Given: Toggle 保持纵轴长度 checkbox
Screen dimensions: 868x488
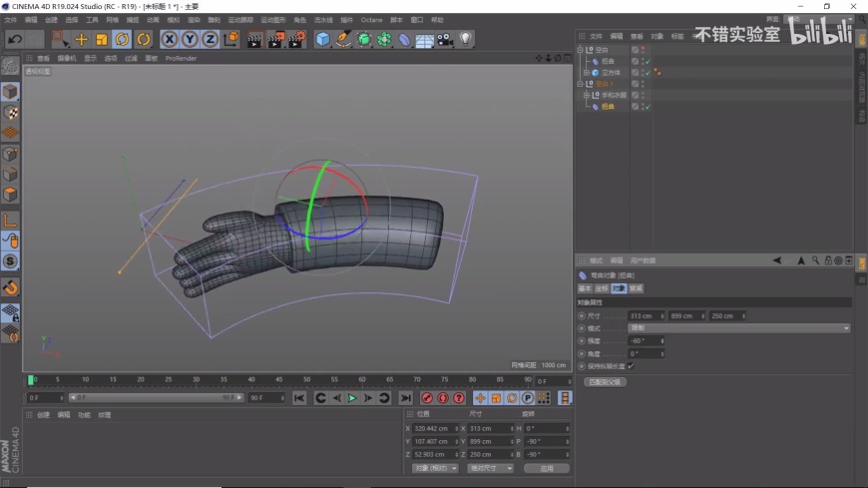Looking at the screenshot, I should tap(631, 366).
